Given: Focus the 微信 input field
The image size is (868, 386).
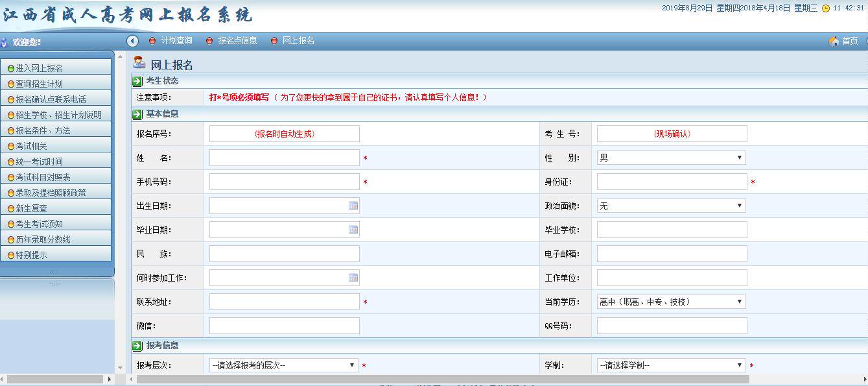Looking at the screenshot, I should [284, 326].
